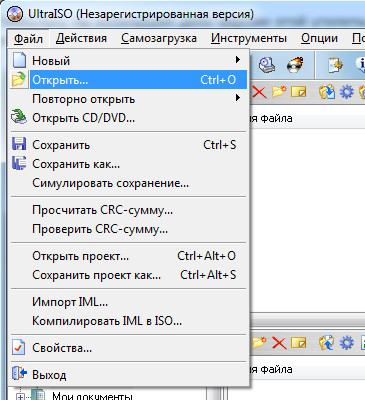Expand the Повторно открыть submenu
The image size is (365, 400).
pos(237,98)
